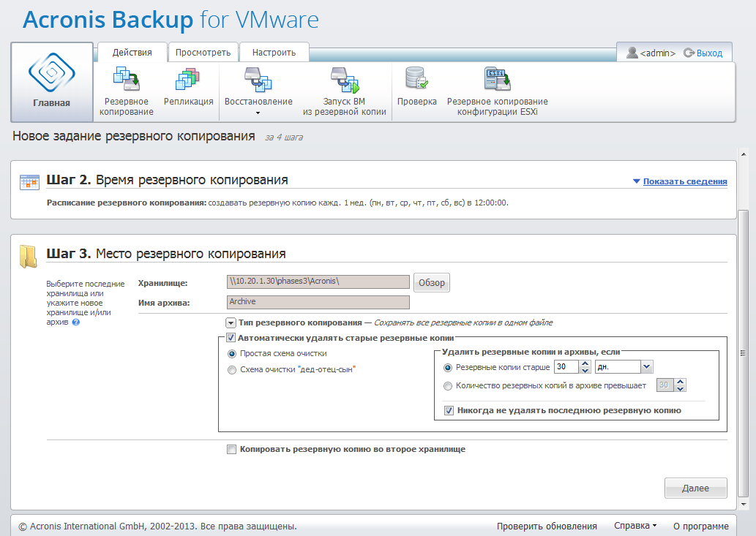
Task: Increase the age value of 30 days
Action: (585, 363)
